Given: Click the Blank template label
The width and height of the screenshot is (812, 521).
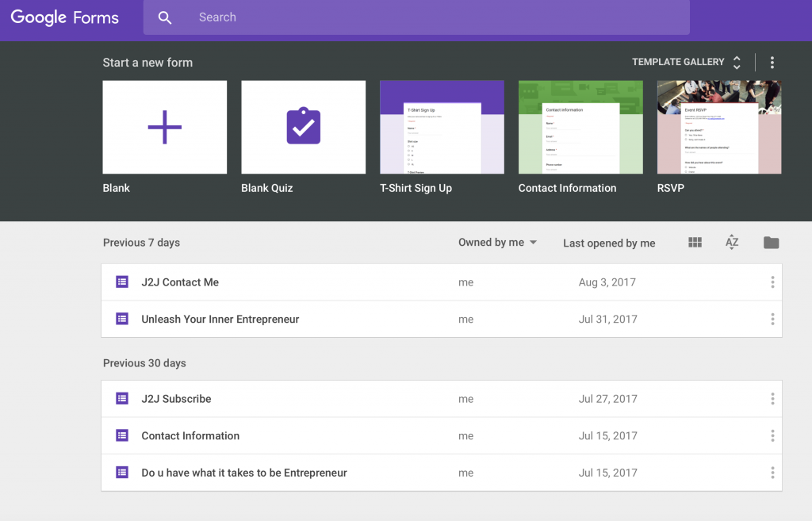Looking at the screenshot, I should tap(116, 188).
